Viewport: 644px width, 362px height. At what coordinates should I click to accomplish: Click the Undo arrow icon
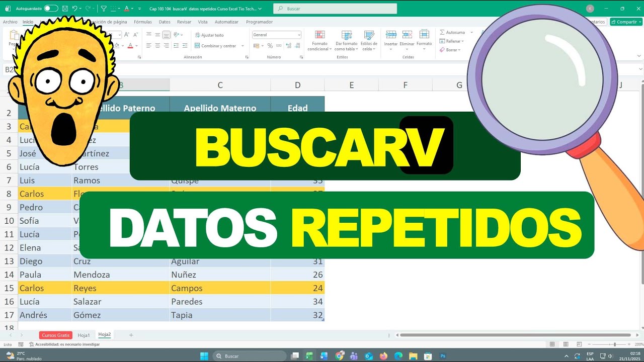[74, 9]
